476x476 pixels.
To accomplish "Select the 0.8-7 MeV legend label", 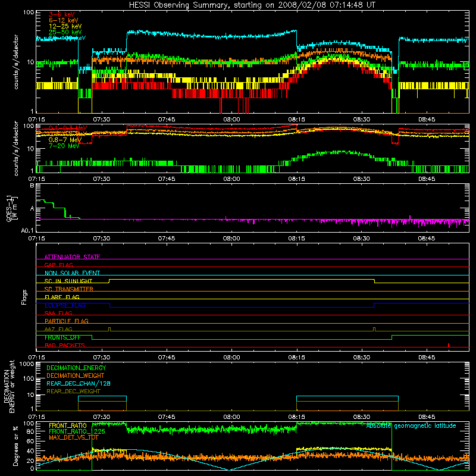I will pos(65,140).
